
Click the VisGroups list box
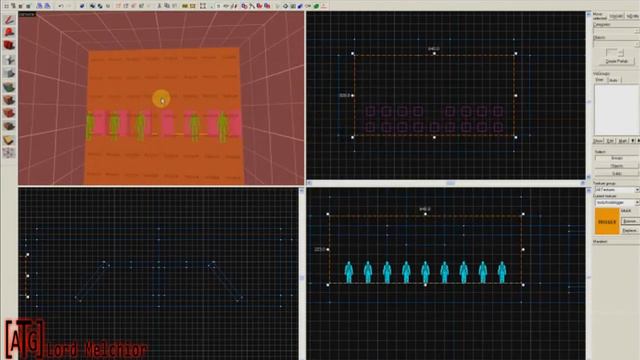pyautogui.click(x=617, y=109)
